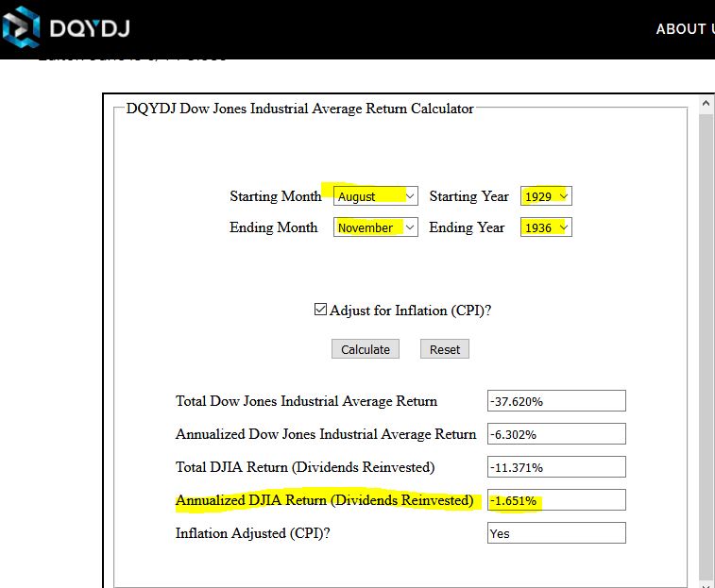Click the 'DQYDJ Dow Jones Industrial Average Return Calculator' title

click(x=299, y=109)
